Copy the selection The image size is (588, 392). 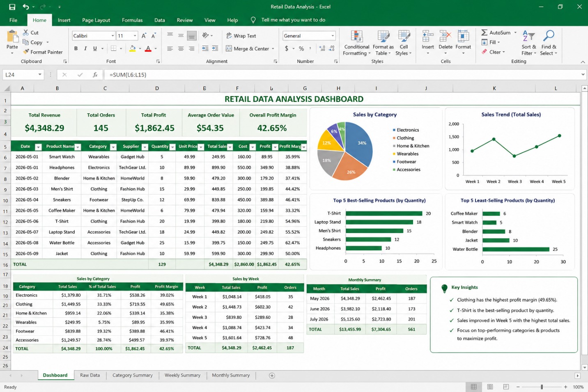click(x=33, y=42)
